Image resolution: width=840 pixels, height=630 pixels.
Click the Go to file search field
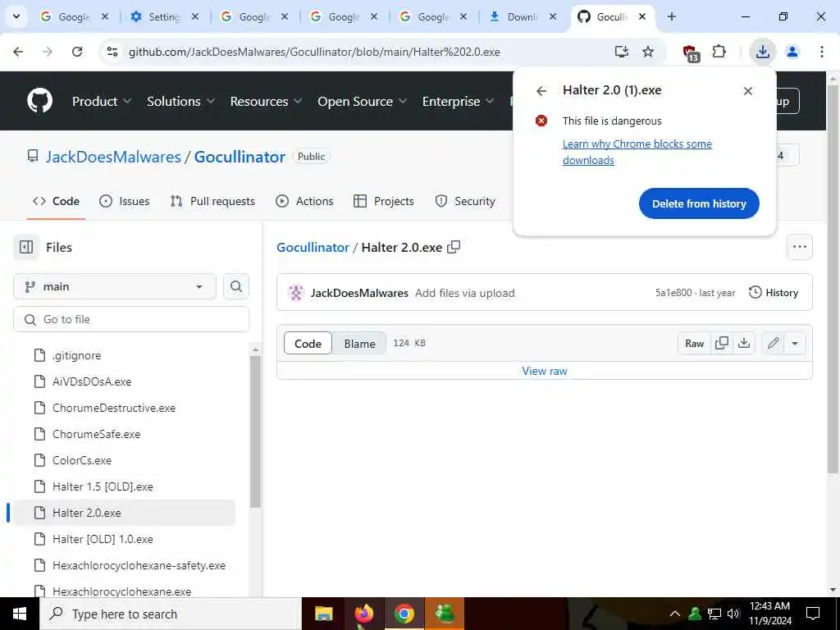(131, 319)
